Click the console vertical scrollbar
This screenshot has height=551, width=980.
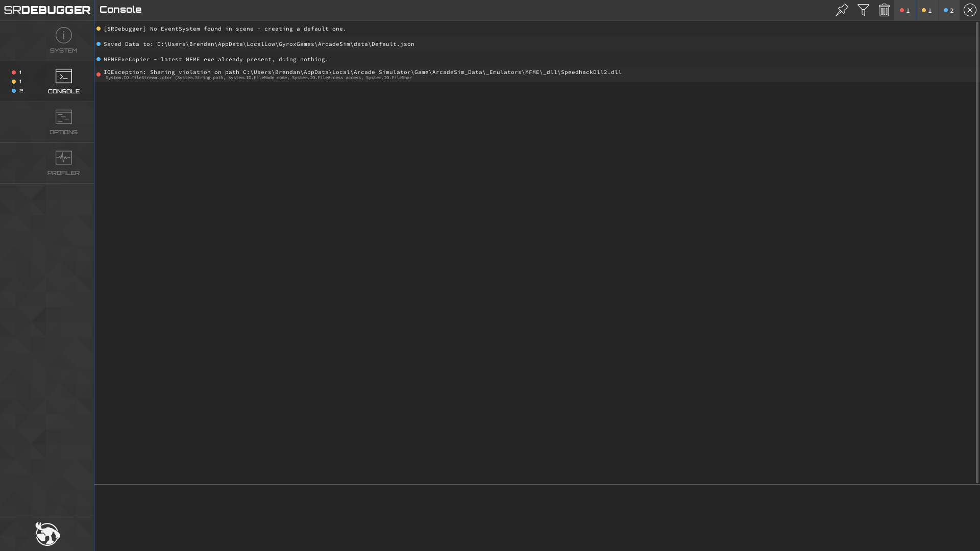977,253
